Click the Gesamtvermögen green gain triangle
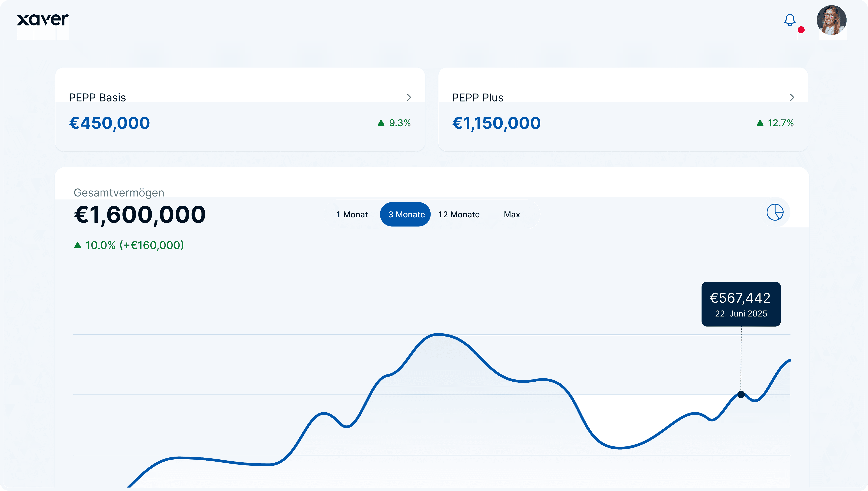This screenshot has width=868, height=491. click(x=78, y=245)
